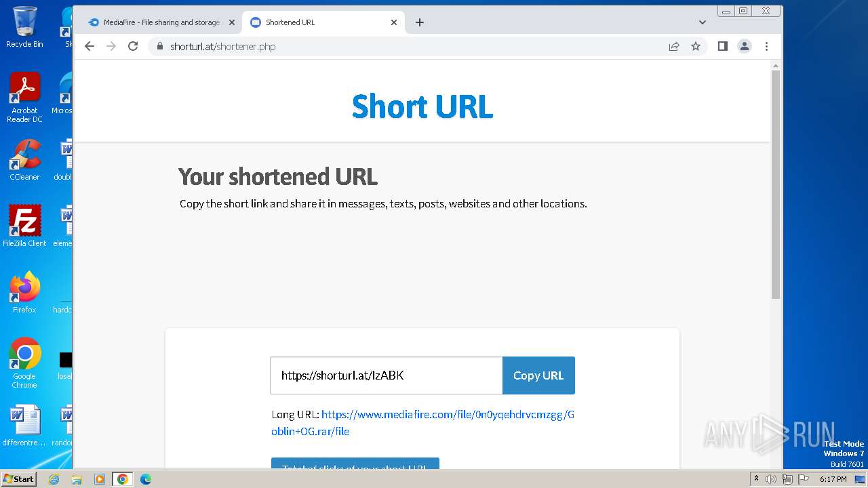Select the Shortened URL tab

click(323, 22)
